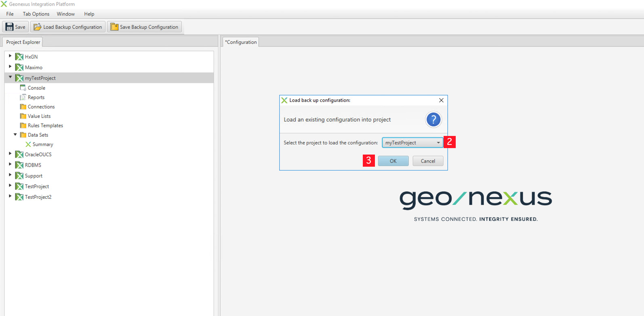The image size is (644, 316).
Task: Open the project selection dropdown
Action: click(x=412, y=142)
